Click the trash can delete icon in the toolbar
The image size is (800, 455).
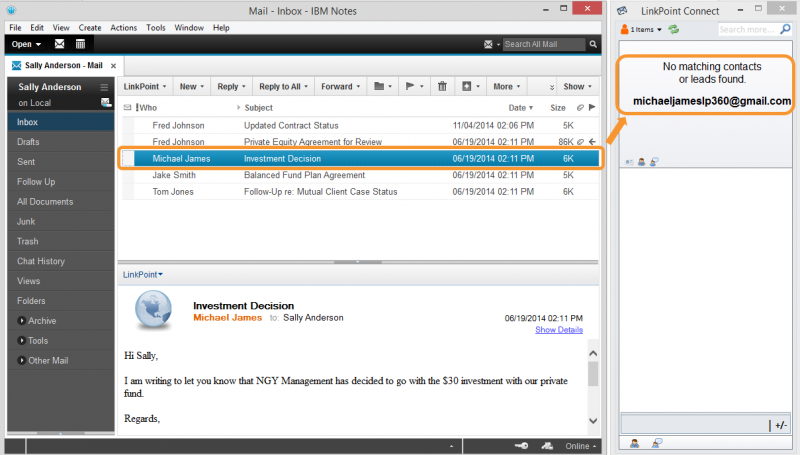[x=442, y=86]
